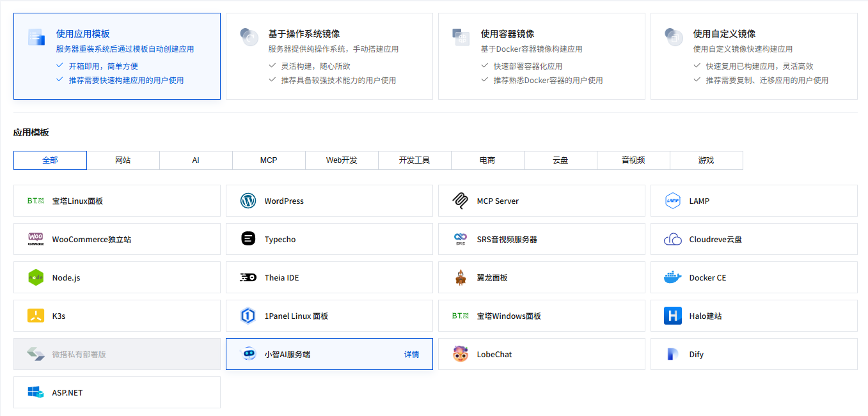This screenshot has width=868, height=416.
Task: Switch to the Web开发 template tab
Action: pyautogui.click(x=342, y=160)
